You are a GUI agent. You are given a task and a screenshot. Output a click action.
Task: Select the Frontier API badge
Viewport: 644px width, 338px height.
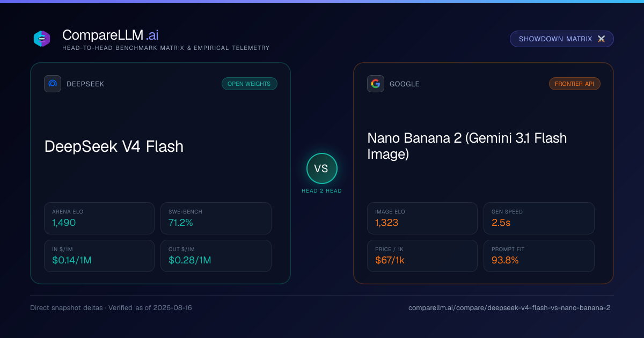click(575, 84)
